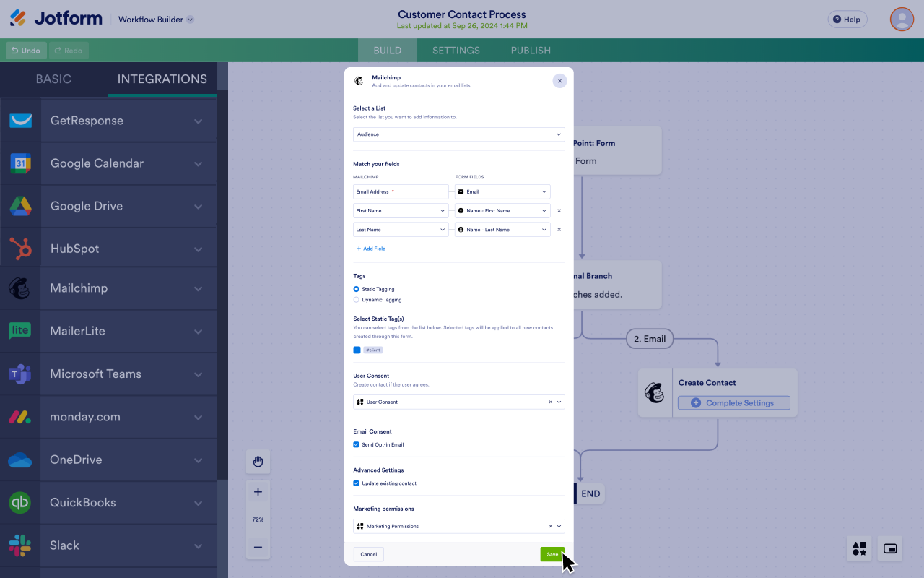Switch to the SETTINGS tab

pos(456,51)
